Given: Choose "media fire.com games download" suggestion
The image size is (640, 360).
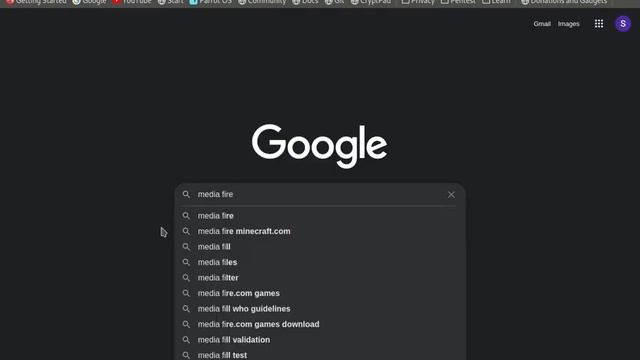Looking at the screenshot, I should point(320,324).
